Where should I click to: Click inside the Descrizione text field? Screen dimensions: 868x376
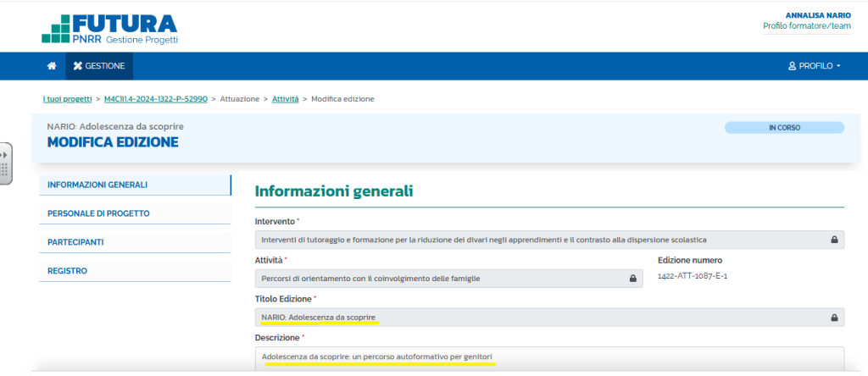point(549,357)
